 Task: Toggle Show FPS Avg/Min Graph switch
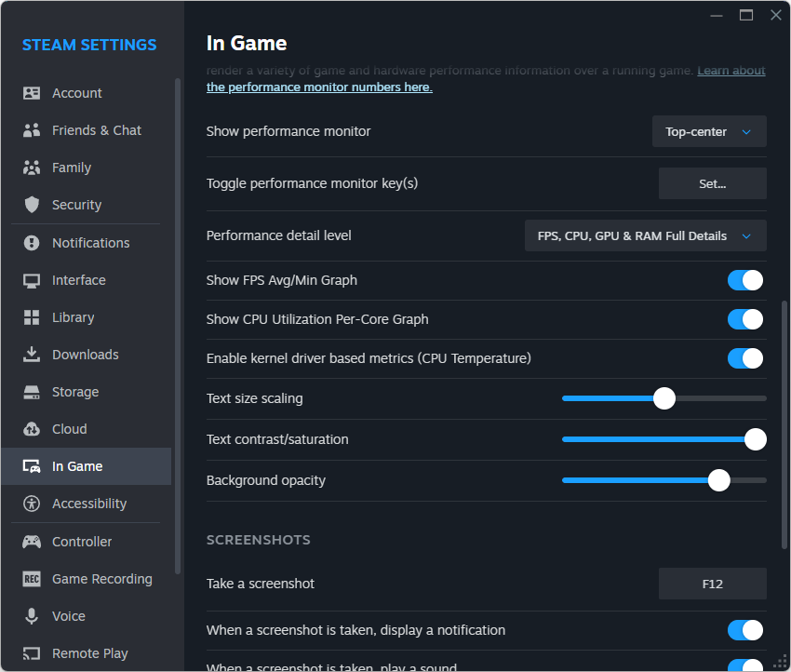click(744, 280)
